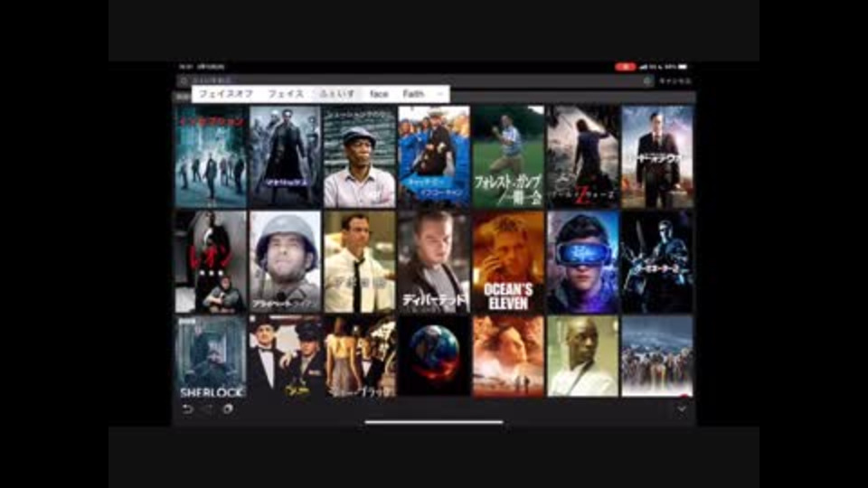
Task: Choose the フェイス keyboard suggestion
Action: [286, 94]
